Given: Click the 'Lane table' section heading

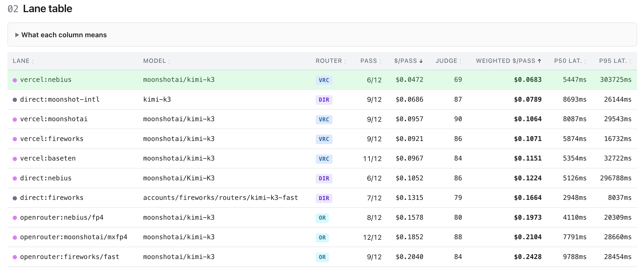Looking at the screenshot, I should tap(48, 9).
